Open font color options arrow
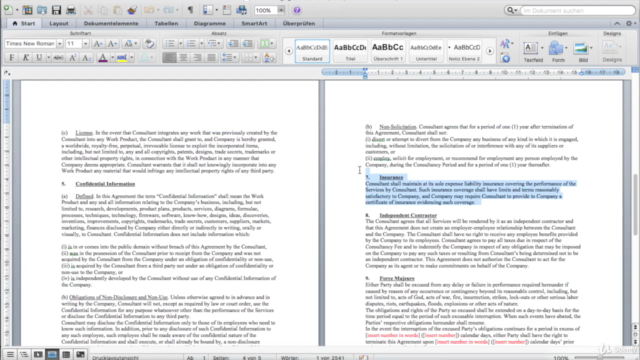This screenshot has width=640, height=360. point(112,58)
